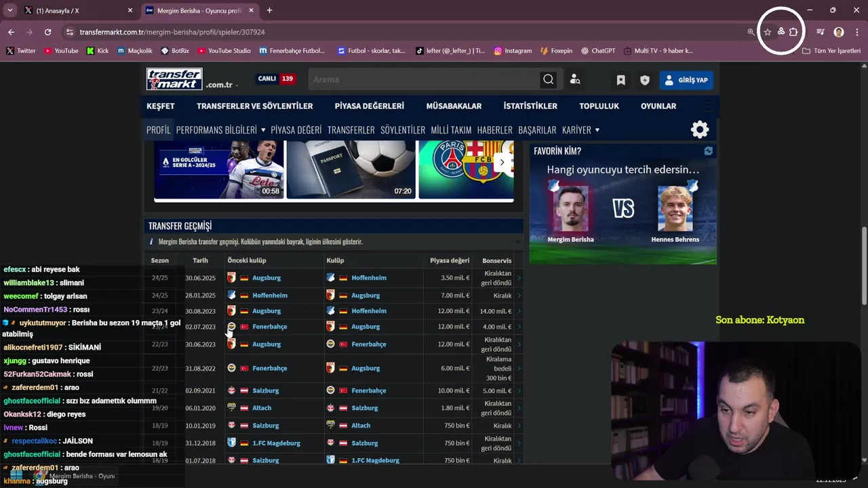The height and width of the screenshot is (488, 868).
Task: Click the page vertical scrollbar
Action: coord(864,266)
